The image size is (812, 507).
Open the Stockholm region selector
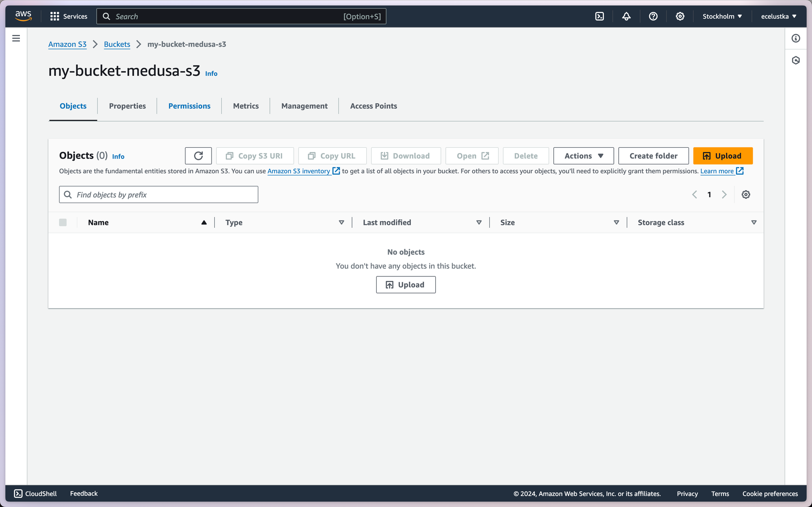coord(722,16)
